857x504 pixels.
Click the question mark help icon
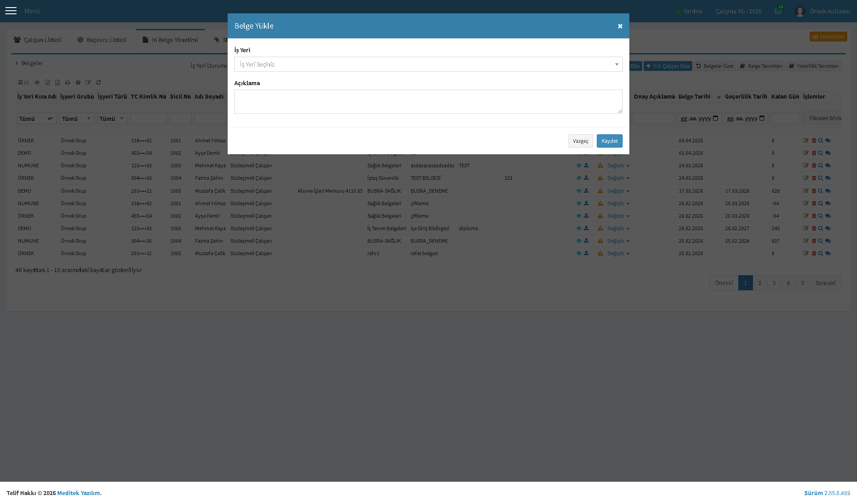78,83
